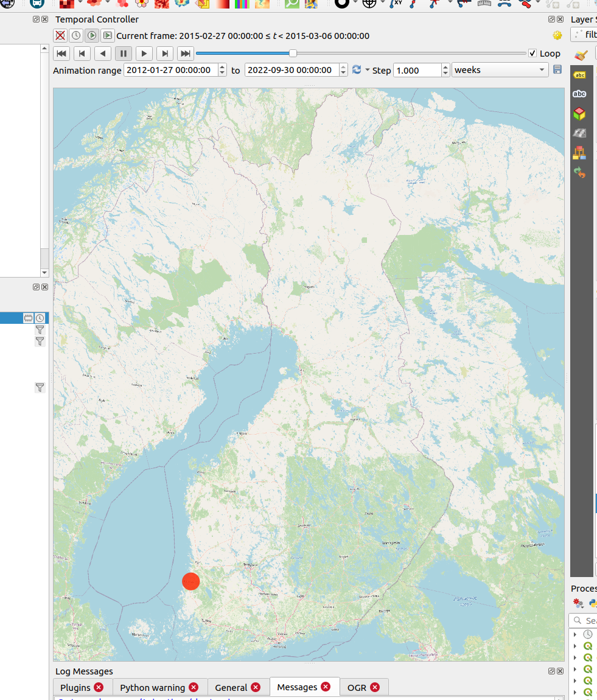The image size is (597, 700).
Task: Click the lowest filter icon in layers list
Action: tap(40, 388)
